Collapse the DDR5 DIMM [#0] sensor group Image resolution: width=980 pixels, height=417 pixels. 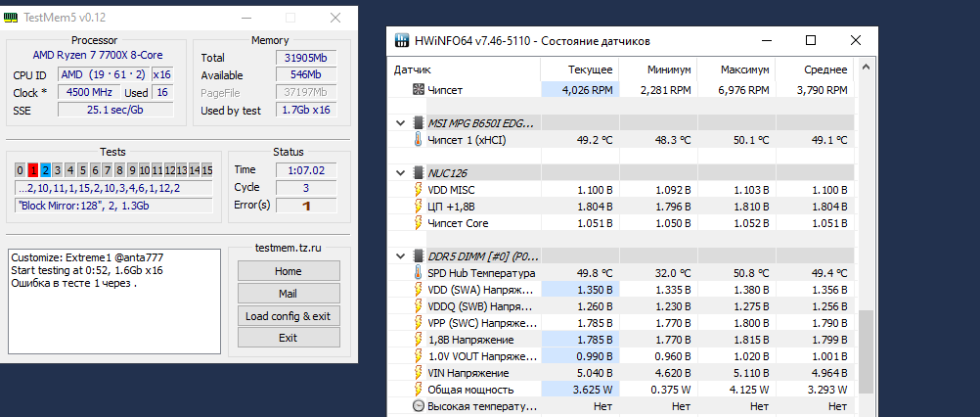[x=401, y=256]
